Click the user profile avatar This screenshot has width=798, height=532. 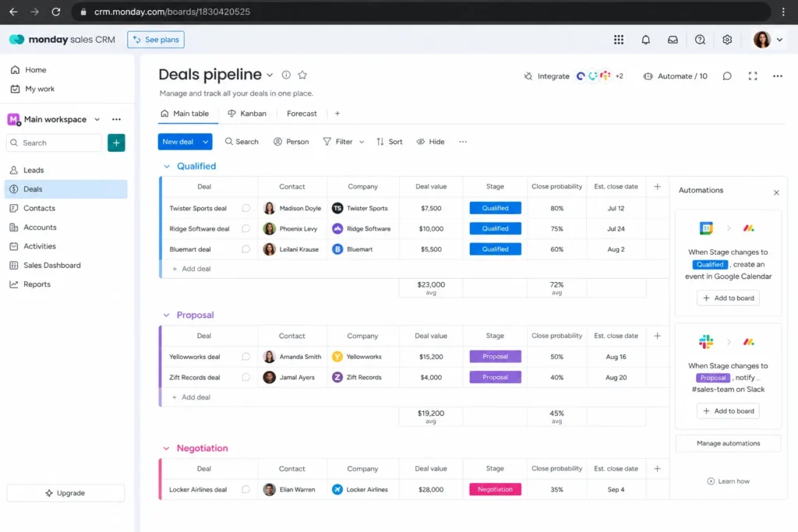tap(762, 40)
